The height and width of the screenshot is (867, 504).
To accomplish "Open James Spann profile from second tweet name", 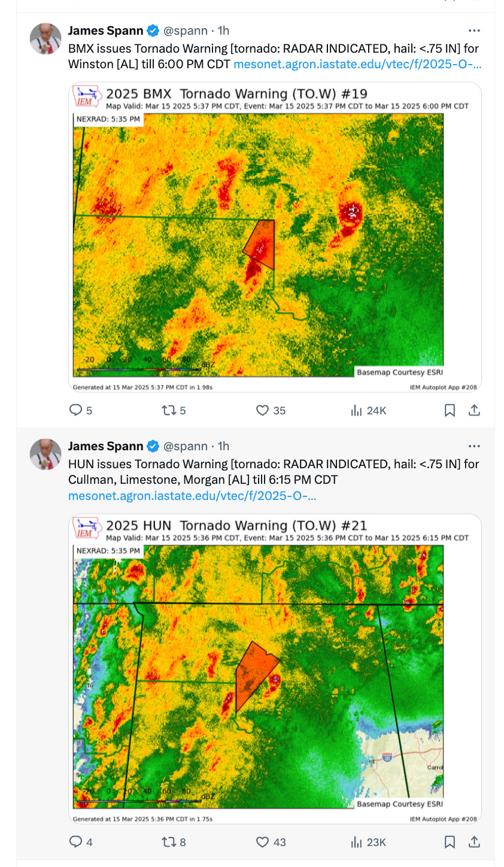I will tap(106, 446).
